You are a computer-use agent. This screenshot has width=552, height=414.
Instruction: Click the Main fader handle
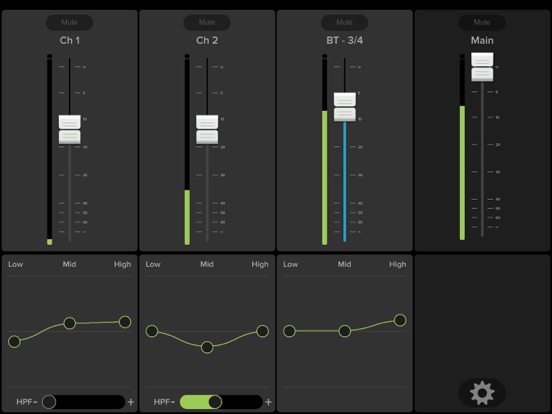482,67
